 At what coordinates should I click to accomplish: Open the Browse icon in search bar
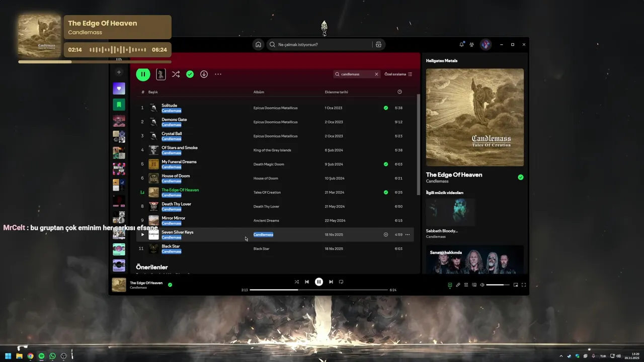(378, 44)
